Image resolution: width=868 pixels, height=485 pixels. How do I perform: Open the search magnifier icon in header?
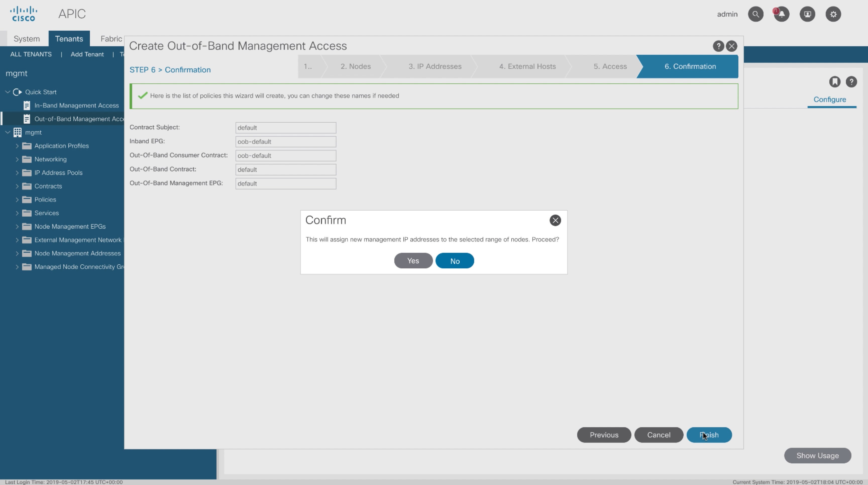[755, 14]
